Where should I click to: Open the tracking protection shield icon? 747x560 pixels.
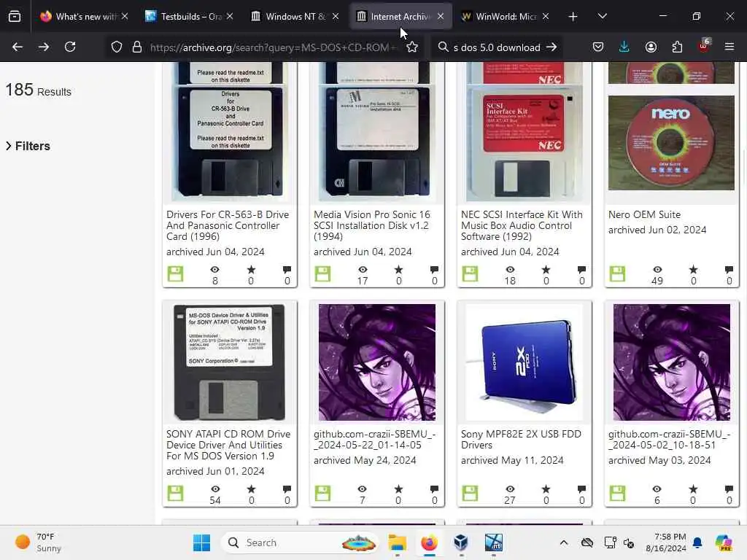[117, 47]
